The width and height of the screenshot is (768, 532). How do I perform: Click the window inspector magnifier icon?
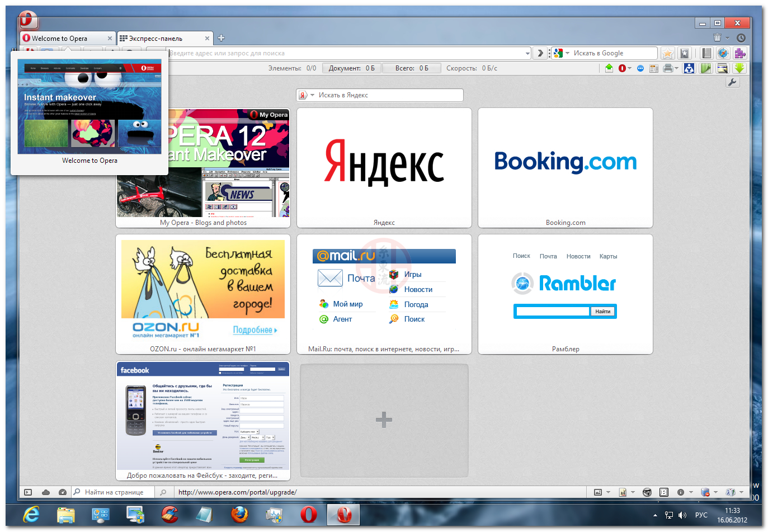pos(723,68)
